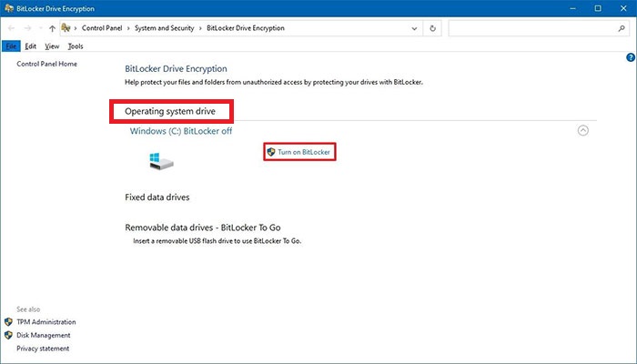The width and height of the screenshot is (637, 364).
Task: Click the address bar Control Panel icon
Action: coord(66,27)
